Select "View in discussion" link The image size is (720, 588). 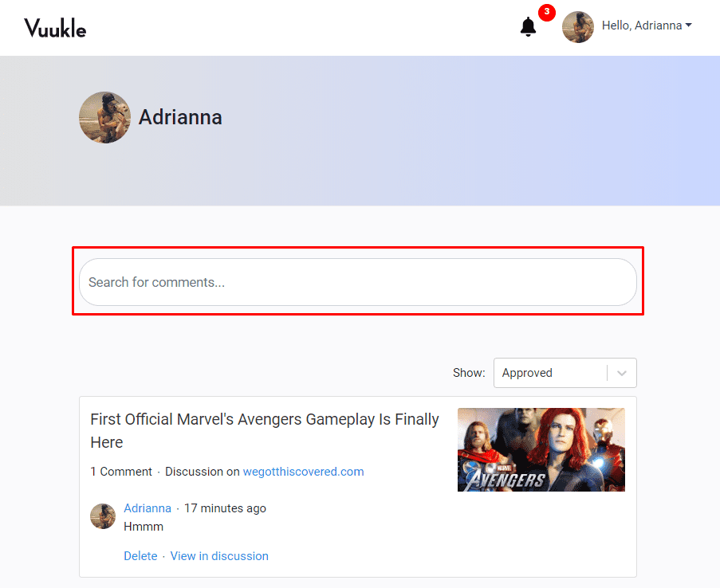(219, 556)
